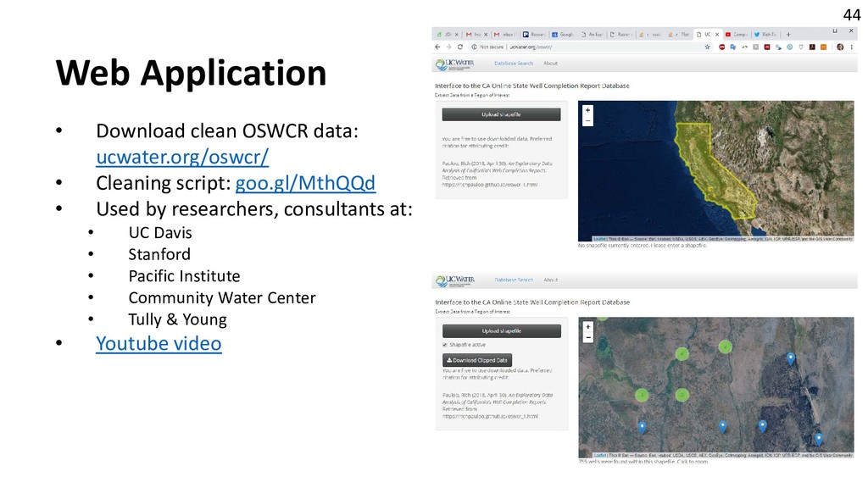Image resolution: width=868 pixels, height=488 pixels.
Task: Click the uppermost blue well pin
Action: [791, 358]
